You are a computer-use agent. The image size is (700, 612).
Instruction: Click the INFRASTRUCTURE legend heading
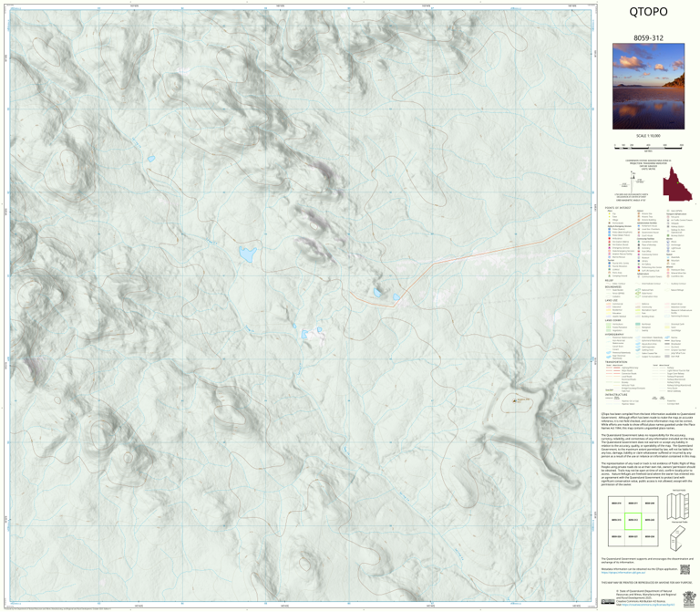click(x=615, y=395)
